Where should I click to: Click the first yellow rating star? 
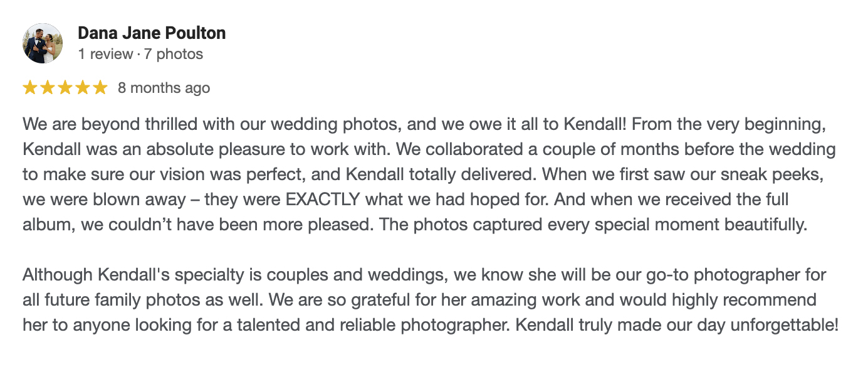pos(30,88)
